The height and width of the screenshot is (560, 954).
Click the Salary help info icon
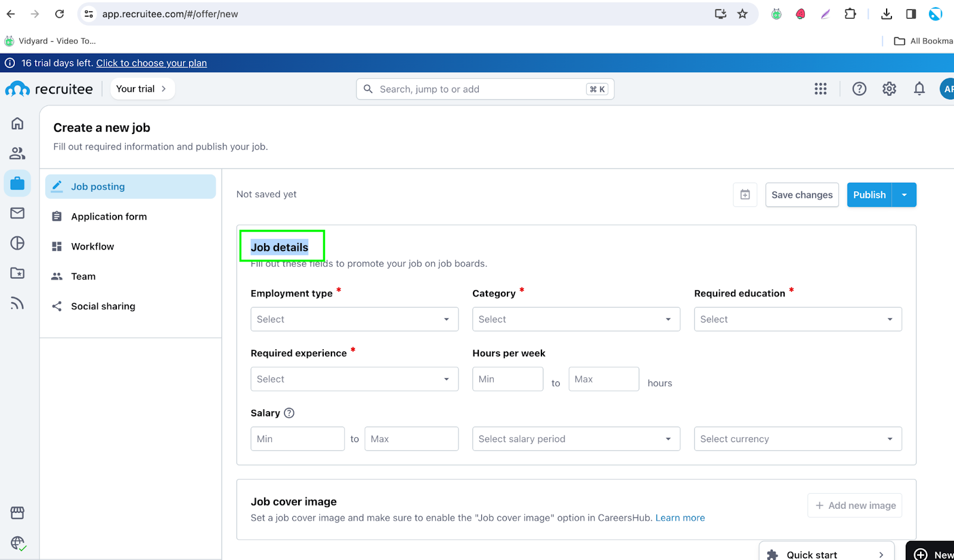[289, 413]
